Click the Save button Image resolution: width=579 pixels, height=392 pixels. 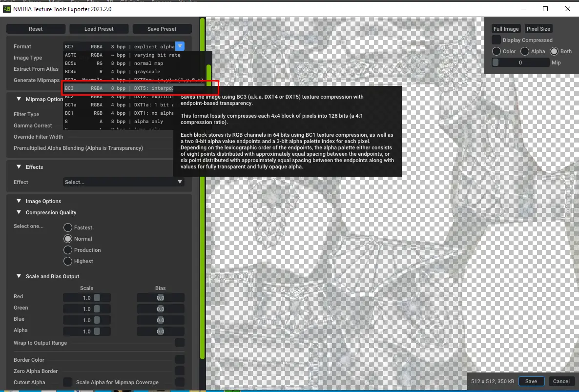[x=531, y=381]
